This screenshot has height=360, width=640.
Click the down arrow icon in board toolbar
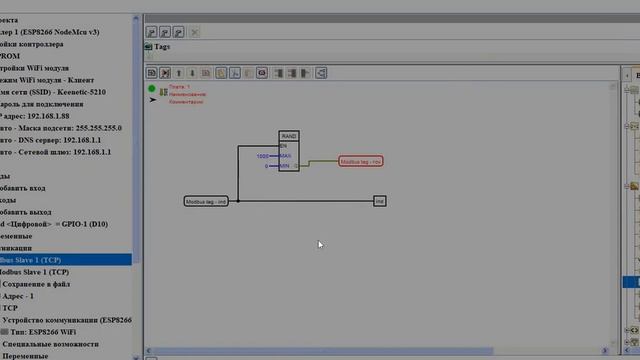(x=192, y=73)
